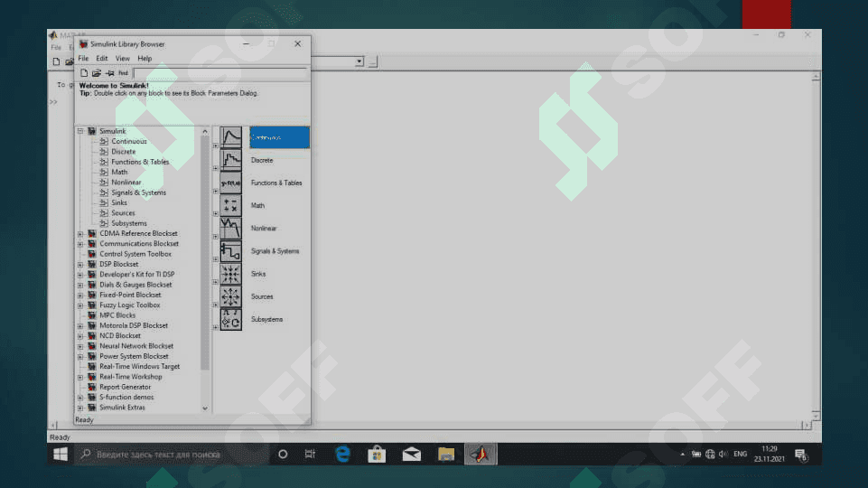Select Control System Toolbox in tree

[135, 254]
